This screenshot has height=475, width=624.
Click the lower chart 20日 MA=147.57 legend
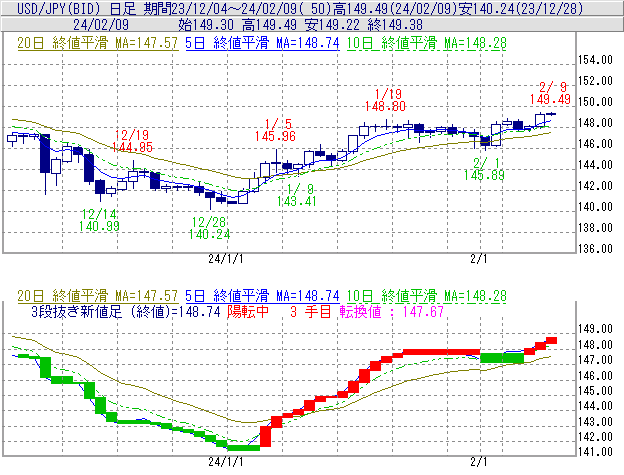[97, 296]
